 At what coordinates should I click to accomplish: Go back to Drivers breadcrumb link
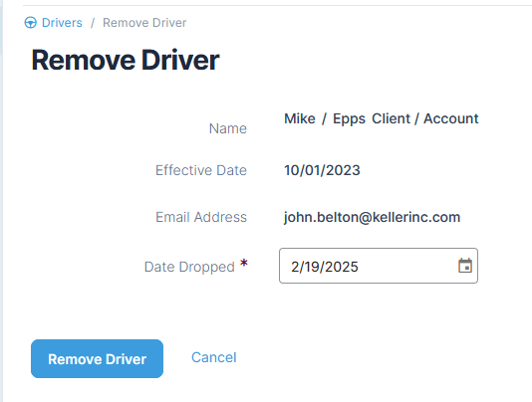point(62,23)
